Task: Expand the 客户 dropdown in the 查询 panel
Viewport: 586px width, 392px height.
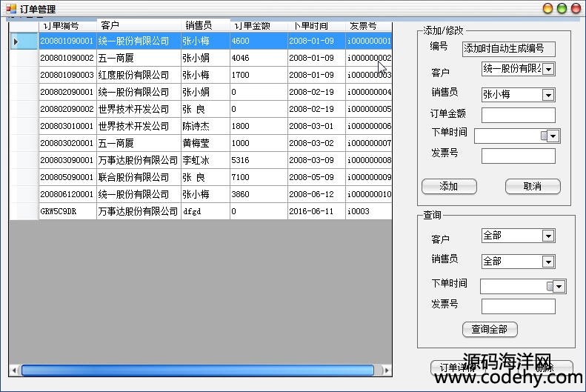Action: [548, 236]
